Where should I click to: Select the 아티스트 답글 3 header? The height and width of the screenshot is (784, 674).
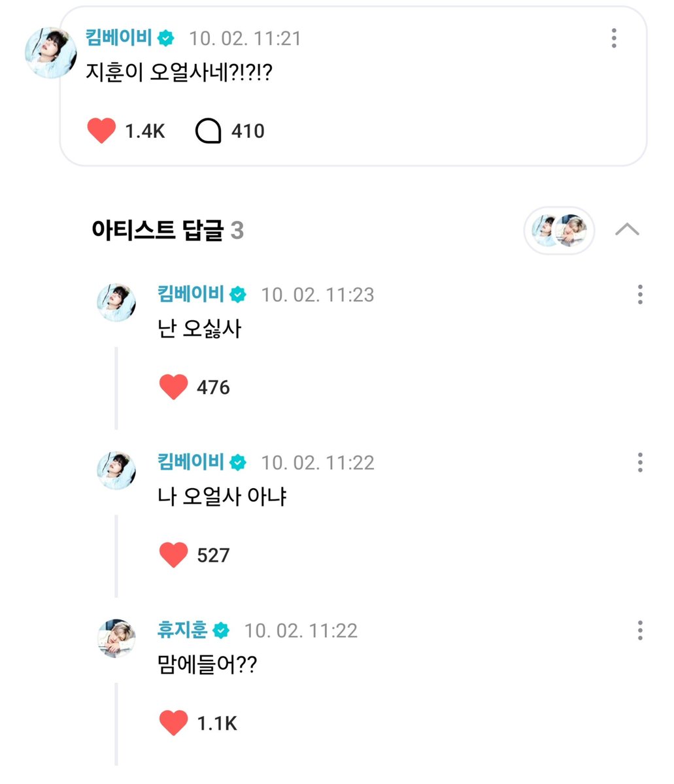(x=168, y=231)
